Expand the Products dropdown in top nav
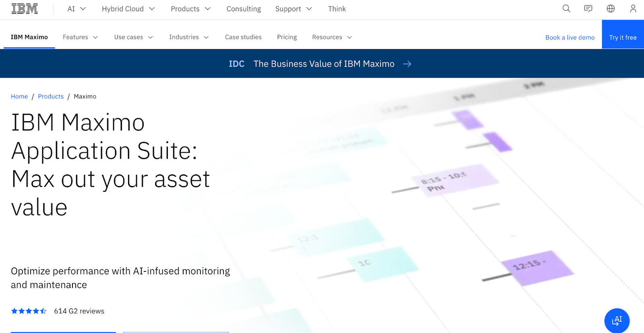644x333 pixels. [x=190, y=9]
